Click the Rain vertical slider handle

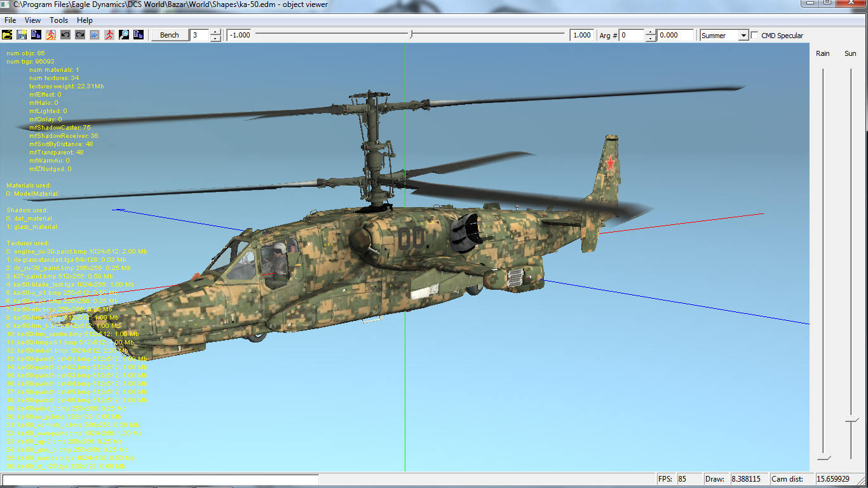click(824, 457)
